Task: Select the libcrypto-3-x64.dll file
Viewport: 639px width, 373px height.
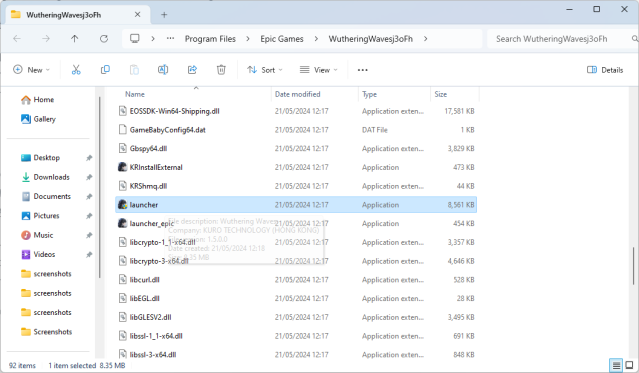Action: point(296,261)
